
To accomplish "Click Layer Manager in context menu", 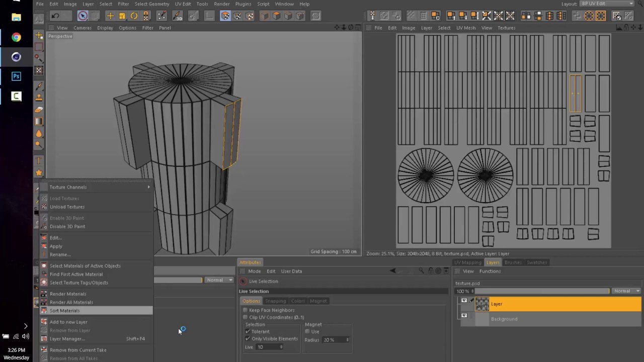I will coord(96,339).
